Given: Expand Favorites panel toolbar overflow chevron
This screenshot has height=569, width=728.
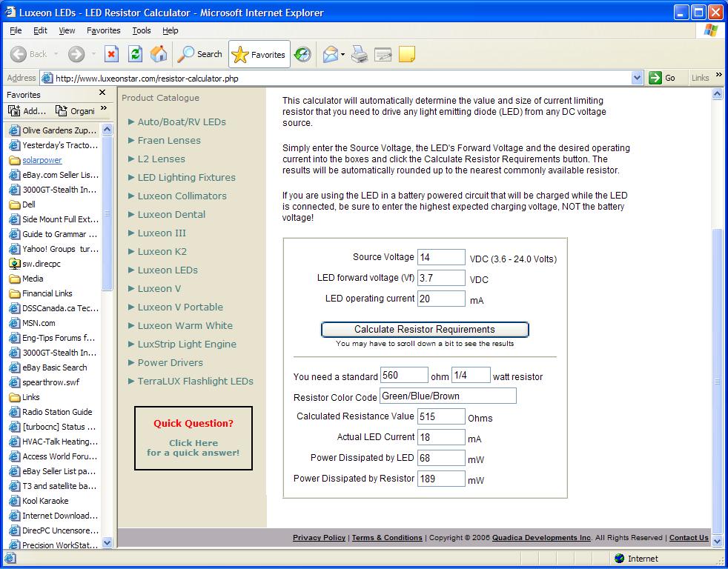Looking at the screenshot, I should click(104, 109).
